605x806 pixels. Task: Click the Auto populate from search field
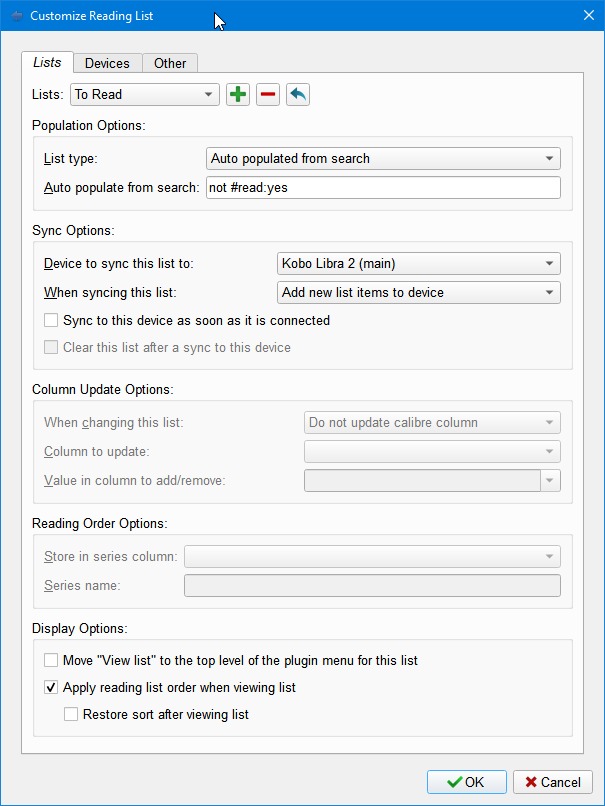[x=383, y=188]
